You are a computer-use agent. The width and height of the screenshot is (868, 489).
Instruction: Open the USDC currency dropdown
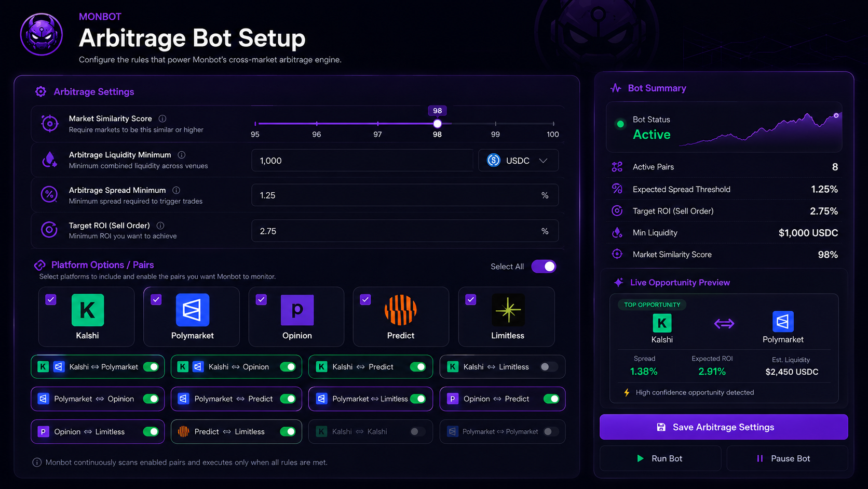(518, 161)
